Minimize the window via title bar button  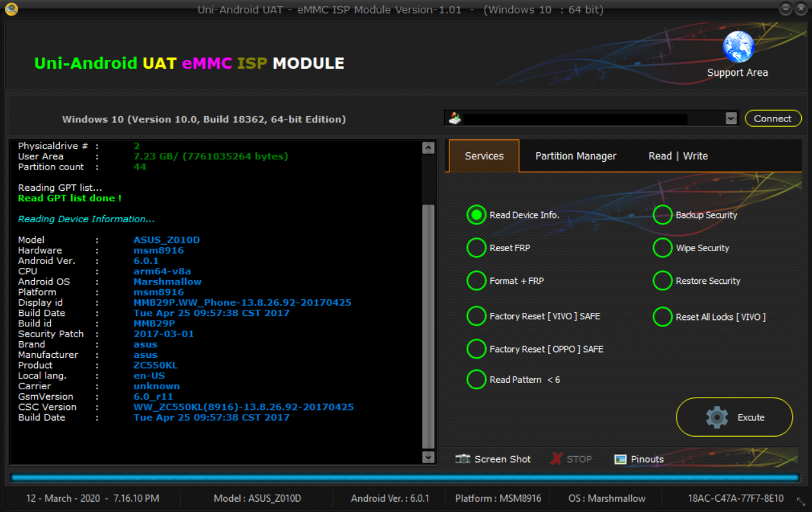(x=786, y=9)
